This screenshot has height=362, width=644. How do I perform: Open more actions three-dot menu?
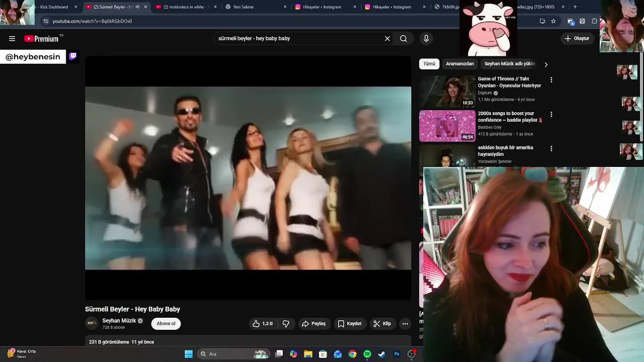(x=405, y=324)
